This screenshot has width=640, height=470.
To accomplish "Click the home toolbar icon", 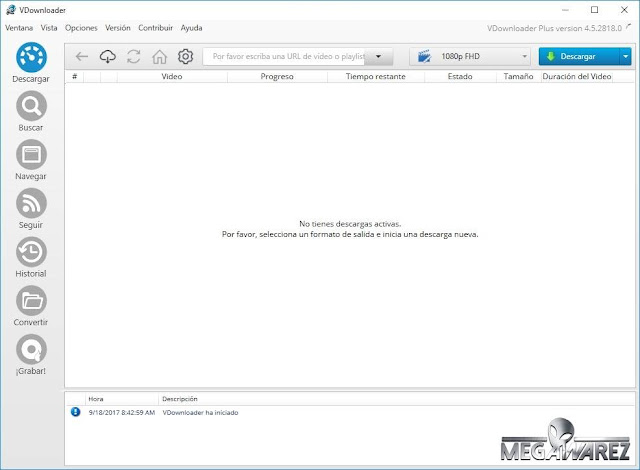I will (160, 56).
